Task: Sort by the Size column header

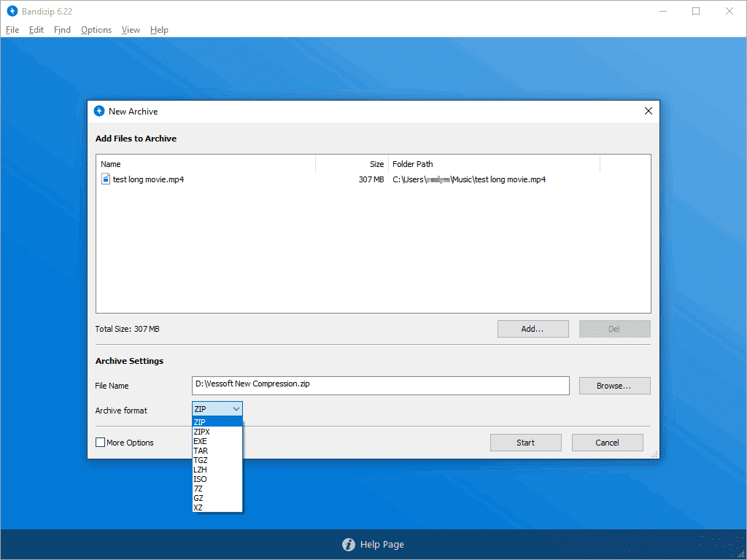Action: pos(352,164)
